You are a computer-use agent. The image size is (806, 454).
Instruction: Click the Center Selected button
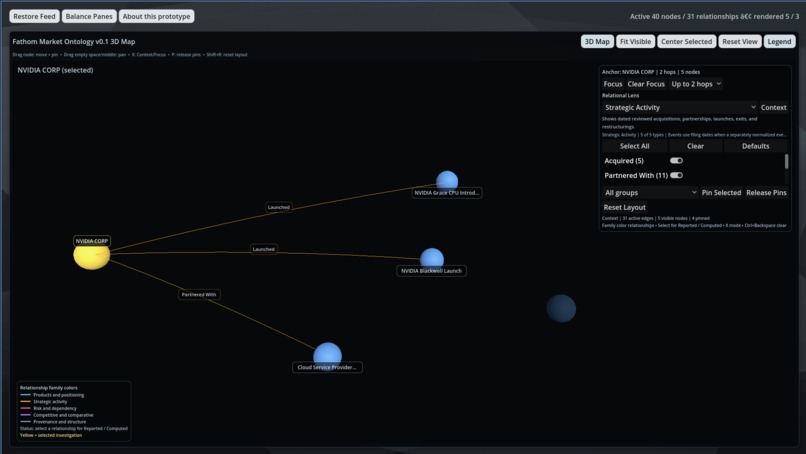(x=686, y=42)
